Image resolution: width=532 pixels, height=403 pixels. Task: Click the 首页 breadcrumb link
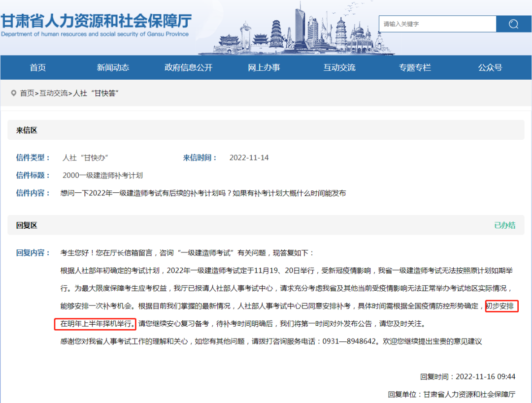pyautogui.click(x=26, y=93)
